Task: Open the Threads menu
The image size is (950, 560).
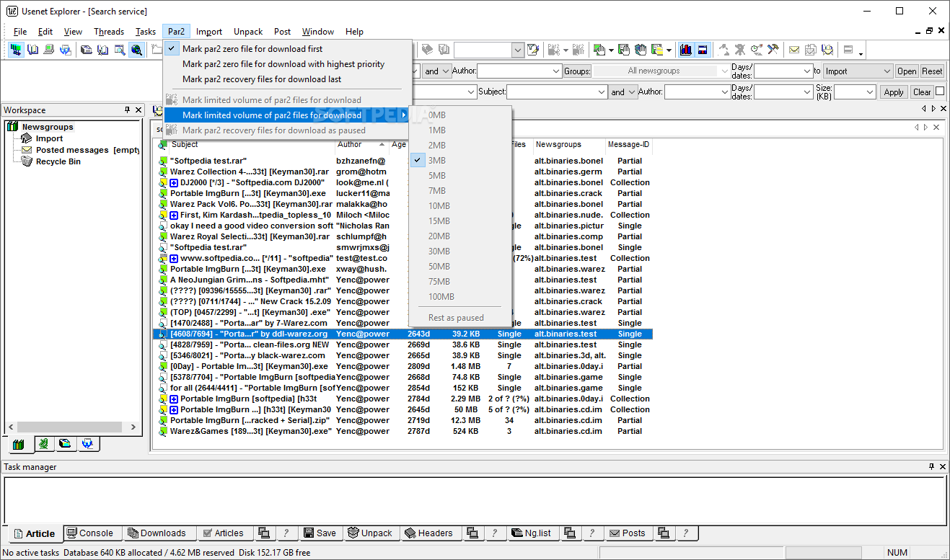Action: tap(109, 32)
